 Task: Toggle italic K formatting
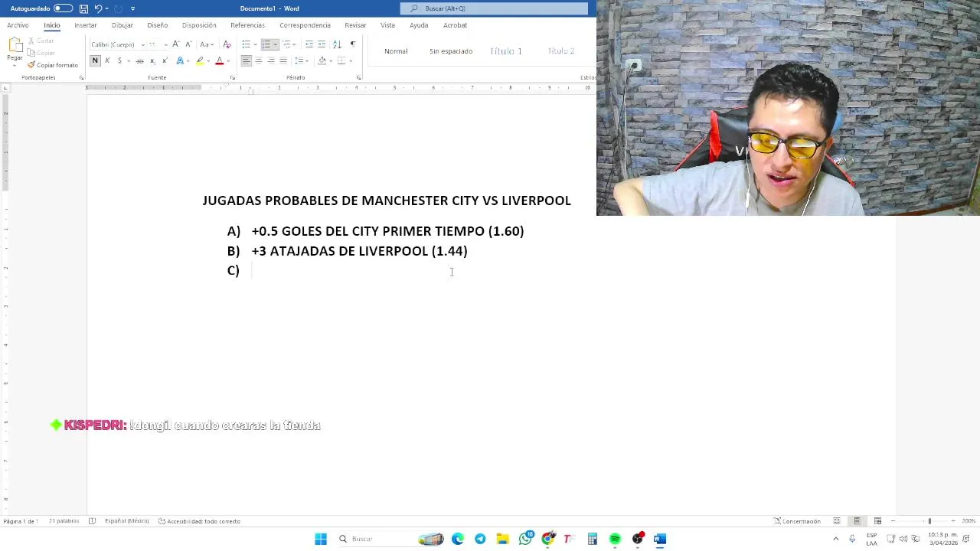pyautogui.click(x=107, y=60)
